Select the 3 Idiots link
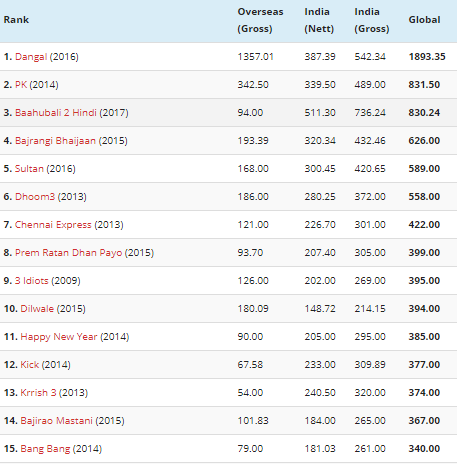This screenshot has height=464, width=457. pyautogui.click(x=32, y=281)
